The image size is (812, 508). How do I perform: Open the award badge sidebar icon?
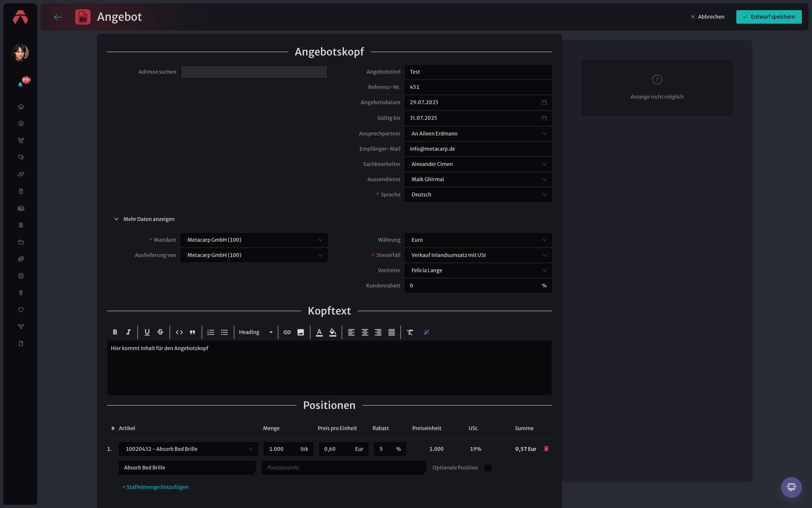coord(21,225)
